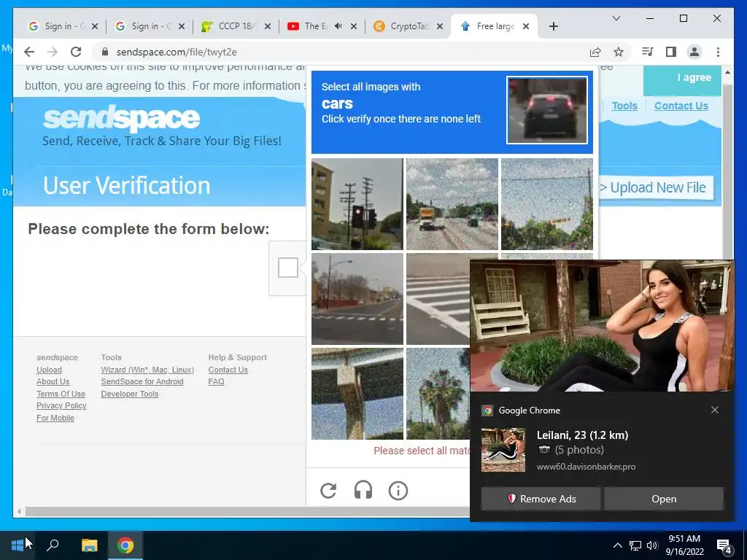This screenshot has height=560, width=747.
Task: Click the Chrome taskbar icon
Action: [125, 545]
